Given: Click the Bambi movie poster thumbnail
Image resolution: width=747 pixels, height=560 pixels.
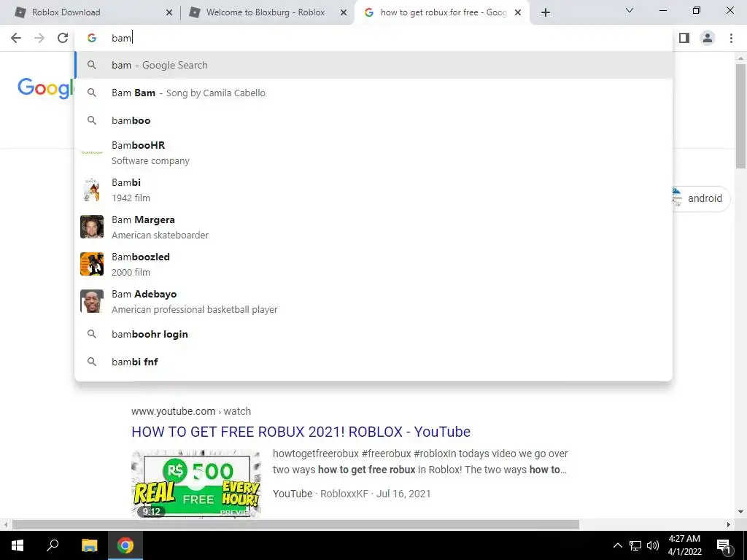Looking at the screenshot, I should click(92, 190).
